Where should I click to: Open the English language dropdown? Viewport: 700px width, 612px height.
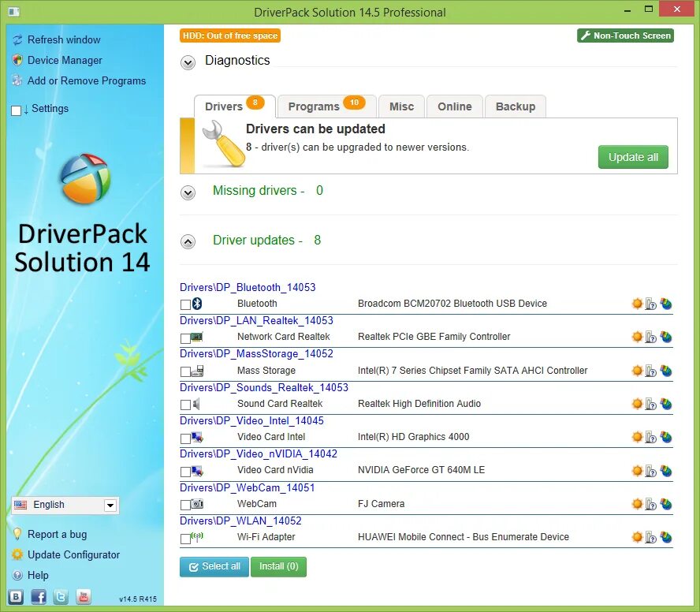coord(65,506)
